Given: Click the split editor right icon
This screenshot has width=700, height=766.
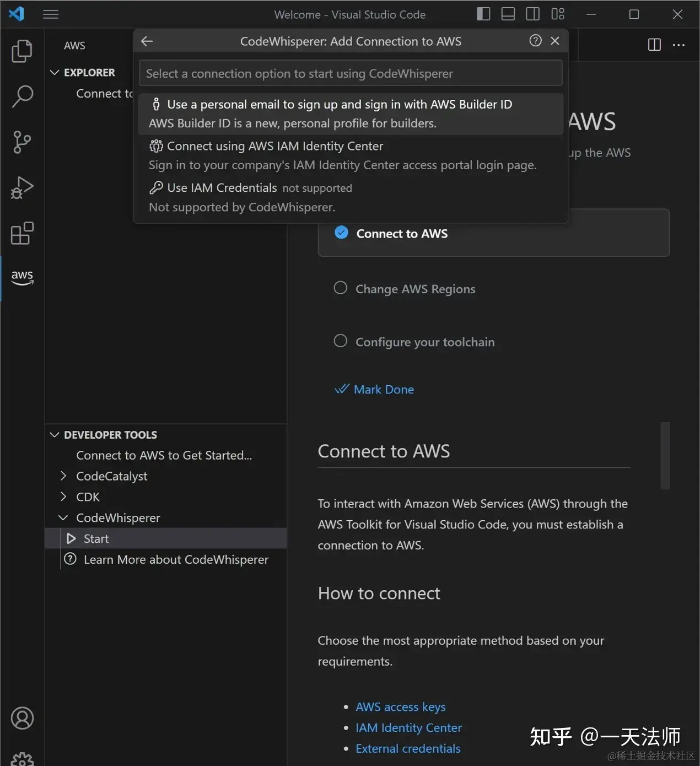Looking at the screenshot, I should [654, 45].
